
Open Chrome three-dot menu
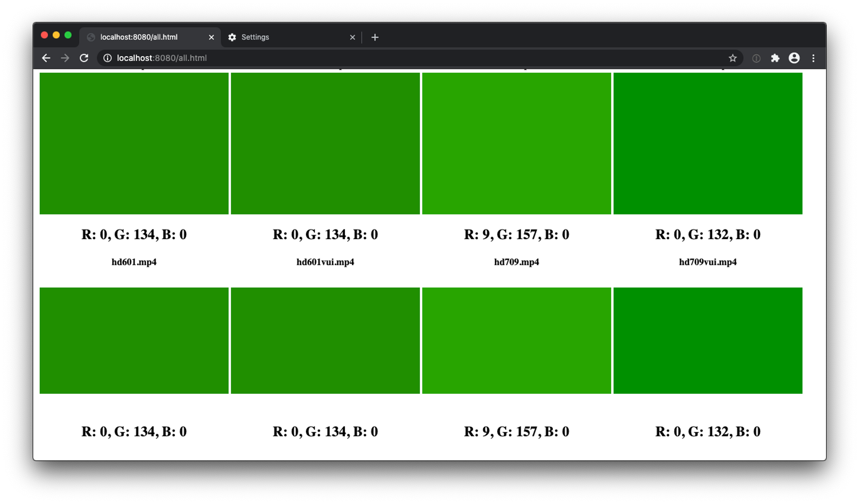[813, 58]
